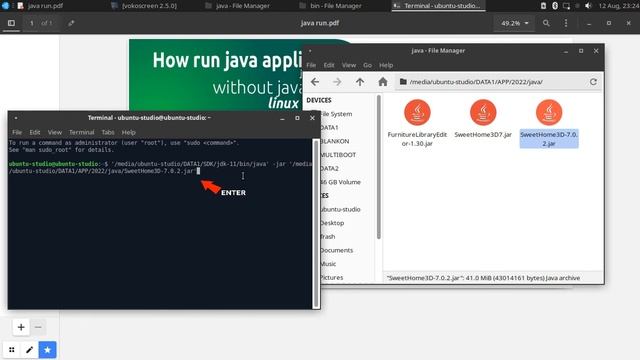
Task: Open File menu in File Manager
Action: [x=311, y=65]
